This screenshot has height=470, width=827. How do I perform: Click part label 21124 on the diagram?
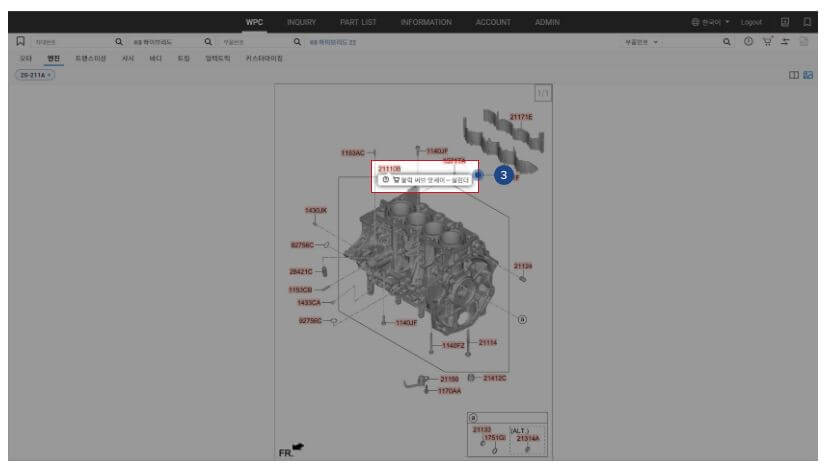(523, 266)
